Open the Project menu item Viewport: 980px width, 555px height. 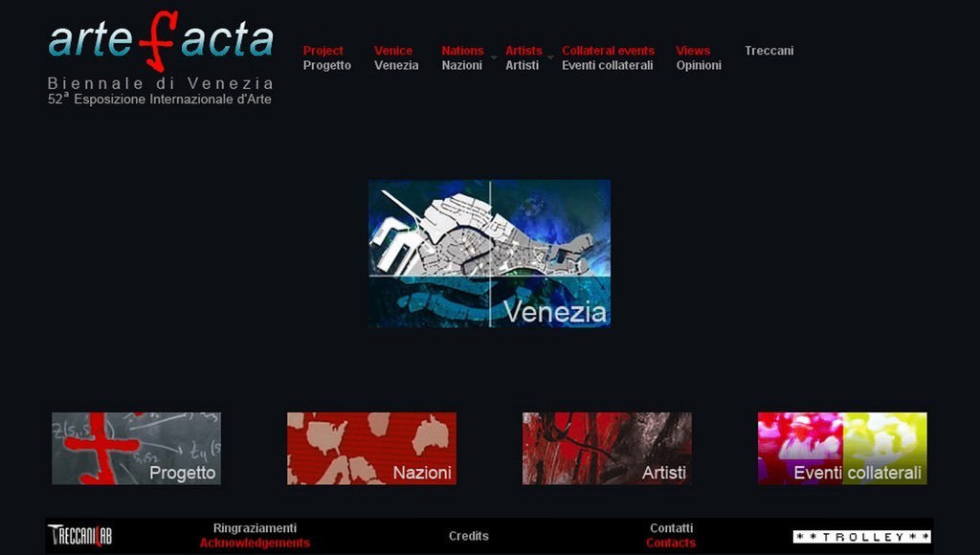tap(323, 51)
